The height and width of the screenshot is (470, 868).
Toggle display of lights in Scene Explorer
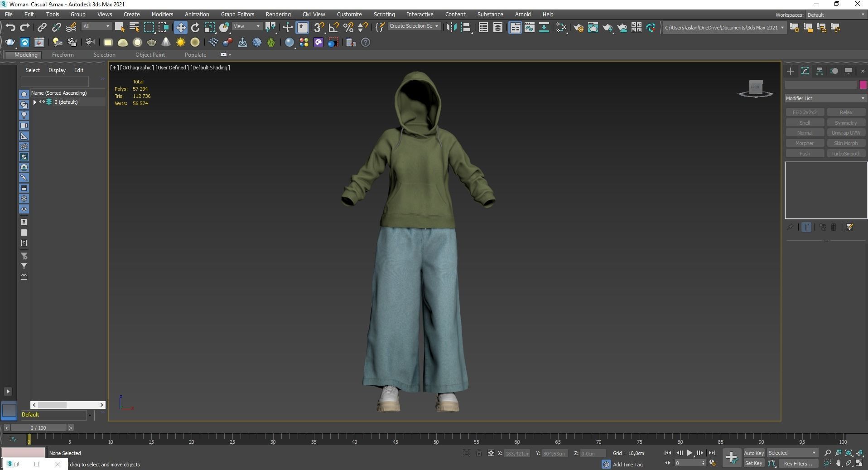click(x=24, y=115)
